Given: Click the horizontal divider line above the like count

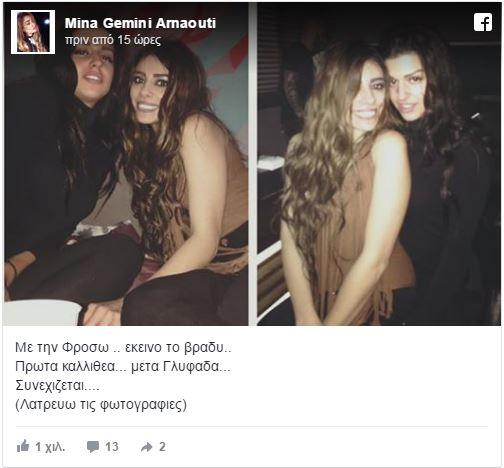Looking at the screenshot, I should [x=252, y=426].
